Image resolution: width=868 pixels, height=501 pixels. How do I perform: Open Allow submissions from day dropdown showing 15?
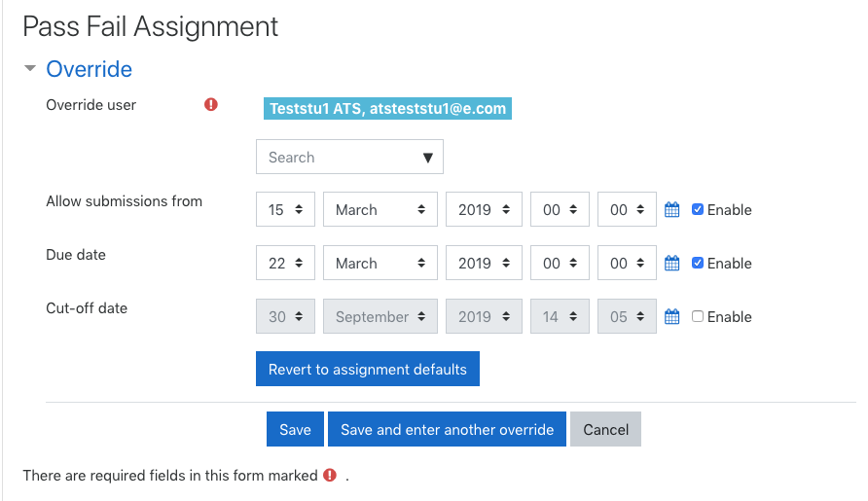[x=285, y=209]
